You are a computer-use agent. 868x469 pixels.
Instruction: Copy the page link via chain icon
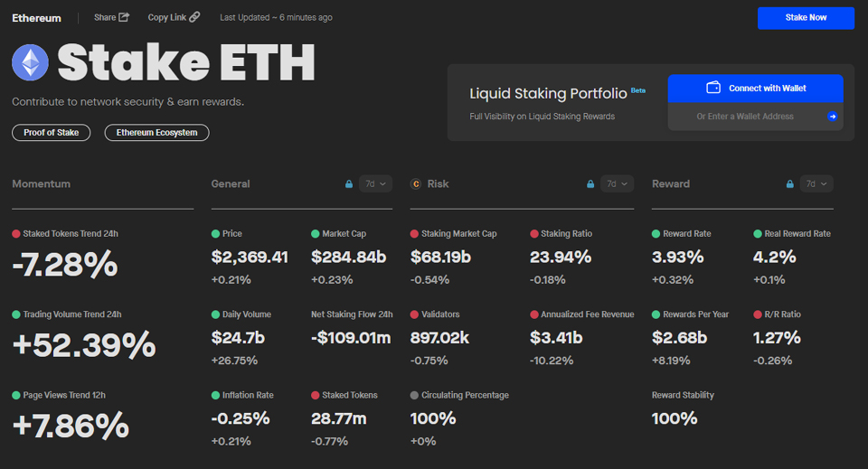pyautogui.click(x=194, y=17)
